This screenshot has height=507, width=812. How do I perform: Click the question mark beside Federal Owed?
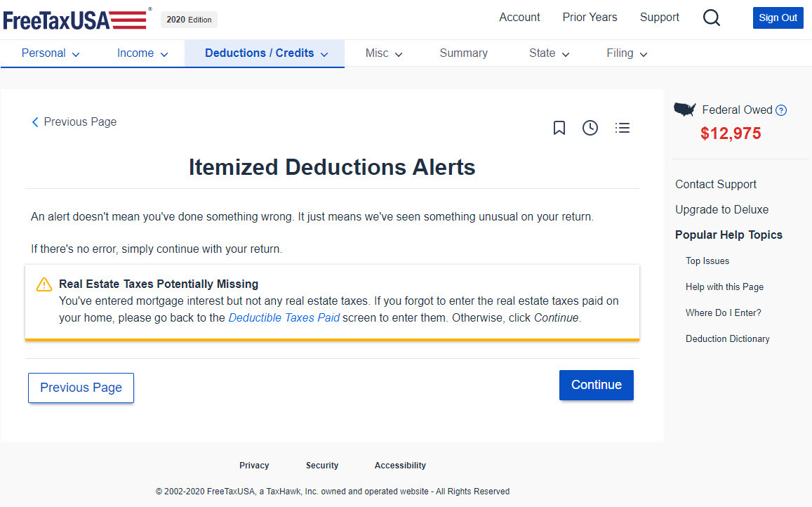coord(782,110)
